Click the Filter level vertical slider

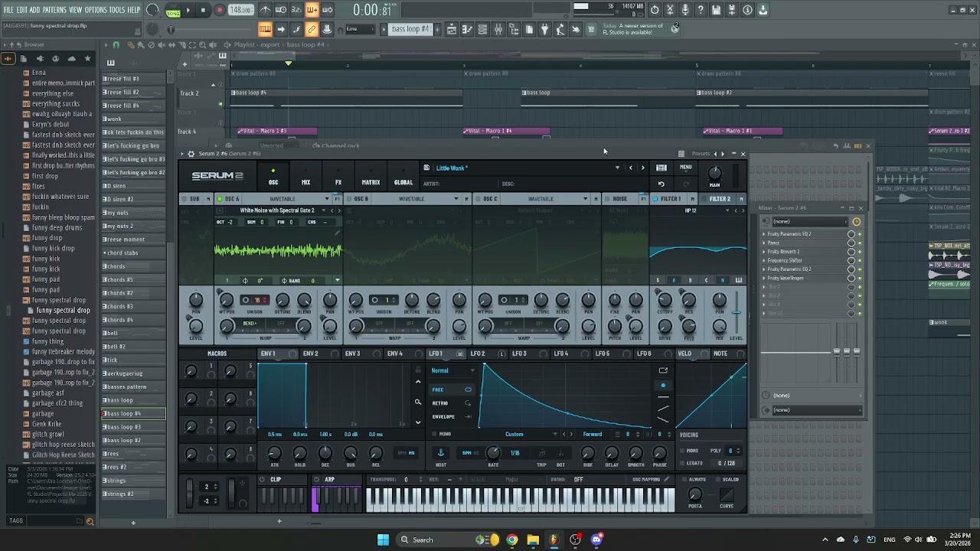click(x=737, y=312)
